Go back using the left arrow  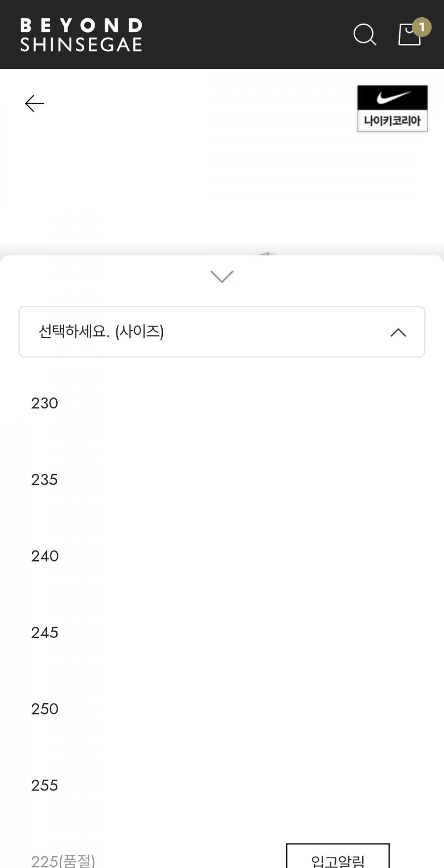point(35,104)
